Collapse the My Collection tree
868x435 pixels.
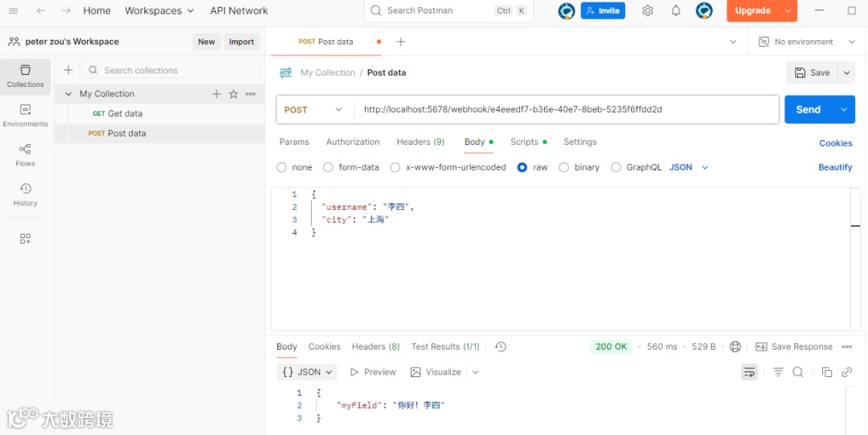pos(68,93)
